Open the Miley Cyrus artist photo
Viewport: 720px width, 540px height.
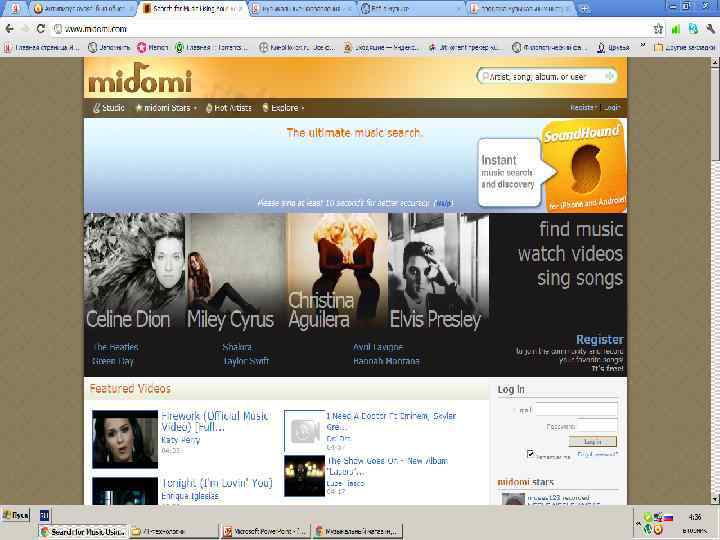[x=236, y=271]
